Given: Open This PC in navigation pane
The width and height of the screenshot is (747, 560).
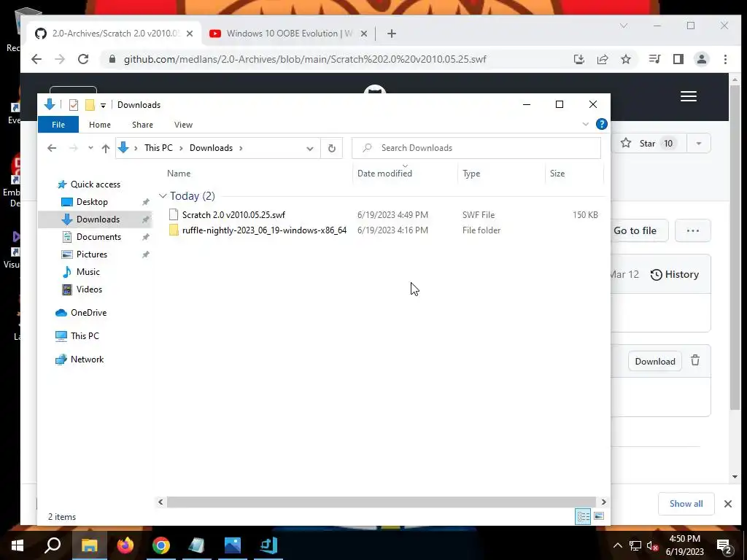Looking at the screenshot, I should (85, 337).
